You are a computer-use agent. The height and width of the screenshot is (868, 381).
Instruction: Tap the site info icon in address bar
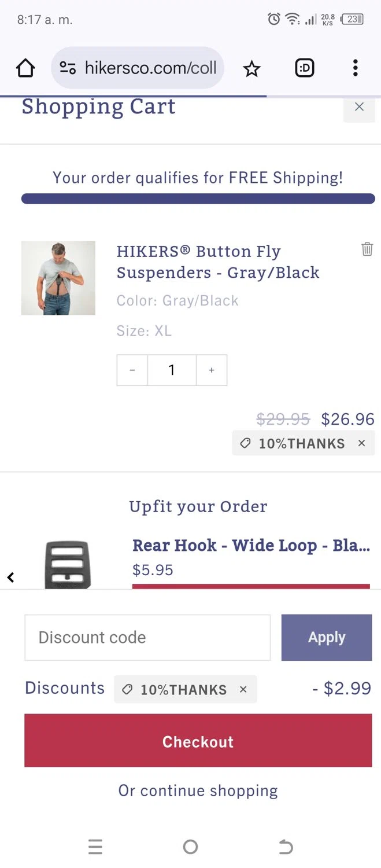pos(68,68)
